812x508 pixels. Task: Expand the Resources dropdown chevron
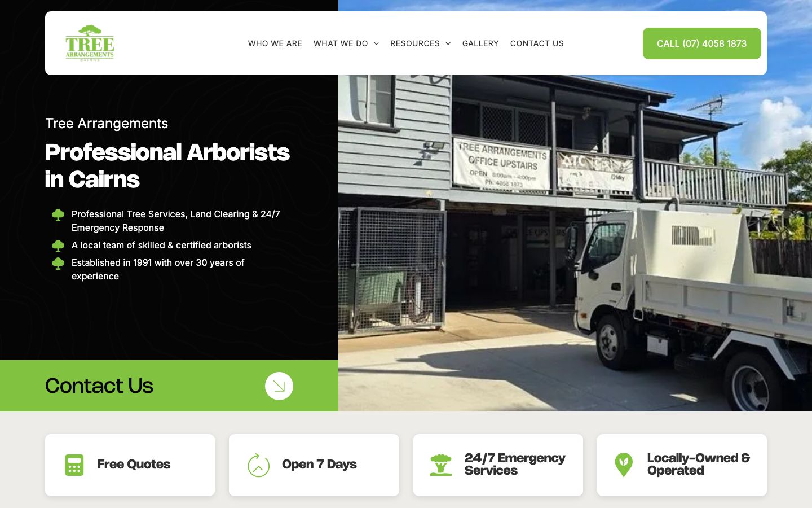pos(448,43)
